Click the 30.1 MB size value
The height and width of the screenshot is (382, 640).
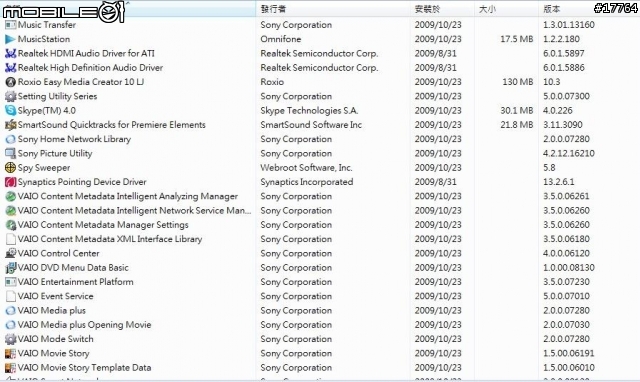click(517, 111)
